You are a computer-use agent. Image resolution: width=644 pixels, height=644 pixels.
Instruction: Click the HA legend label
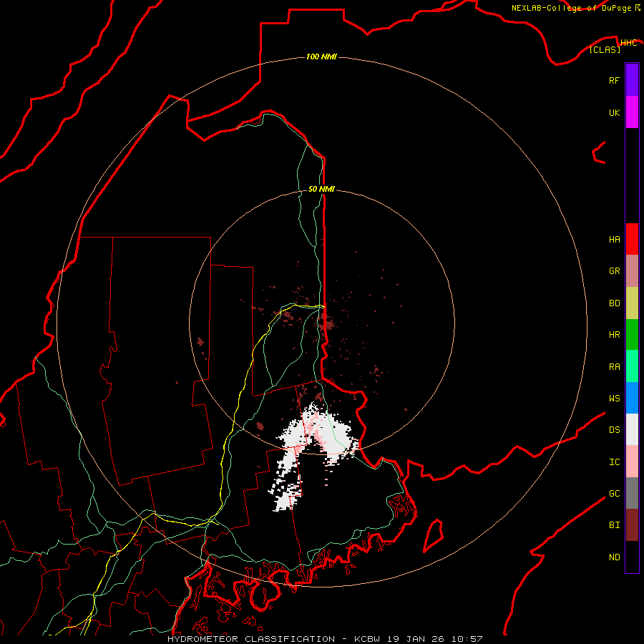click(x=614, y=240)
